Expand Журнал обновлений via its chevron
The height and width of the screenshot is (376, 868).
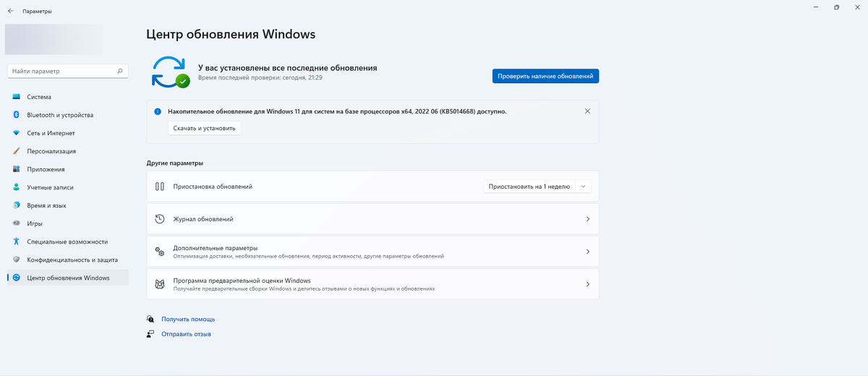pyautogui.click(x=587, y=218)
